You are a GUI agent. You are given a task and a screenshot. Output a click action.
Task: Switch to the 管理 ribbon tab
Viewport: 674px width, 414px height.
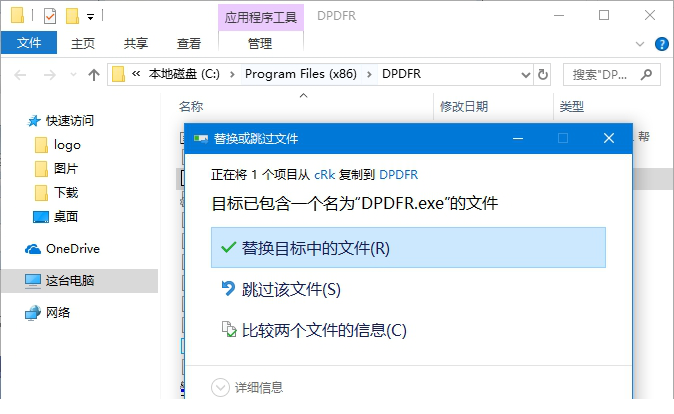click(260, 43)
